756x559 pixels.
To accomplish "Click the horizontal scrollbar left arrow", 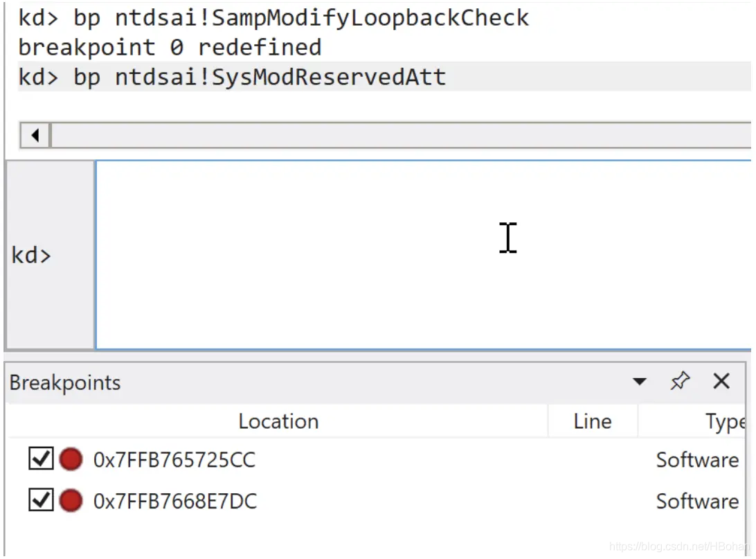I will click(x=35, y=135).
